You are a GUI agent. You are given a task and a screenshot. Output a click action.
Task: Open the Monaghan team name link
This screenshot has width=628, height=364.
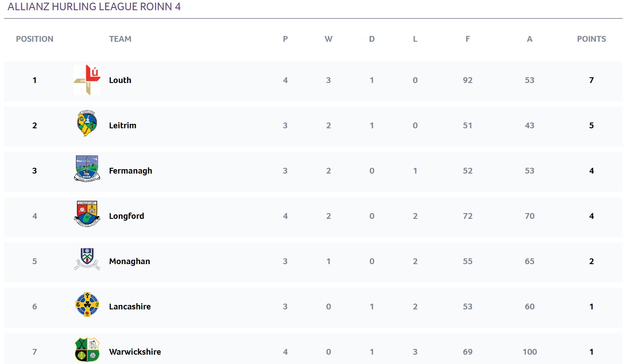130,261
